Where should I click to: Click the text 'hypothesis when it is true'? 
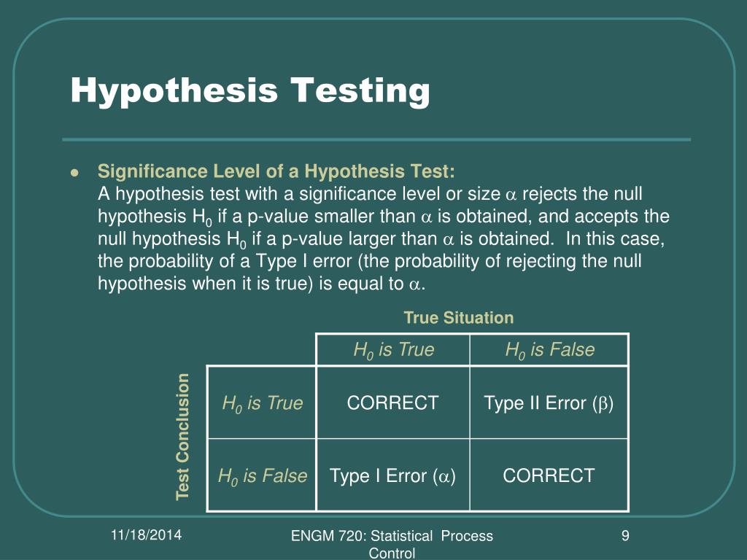click(x=205, y=284)
